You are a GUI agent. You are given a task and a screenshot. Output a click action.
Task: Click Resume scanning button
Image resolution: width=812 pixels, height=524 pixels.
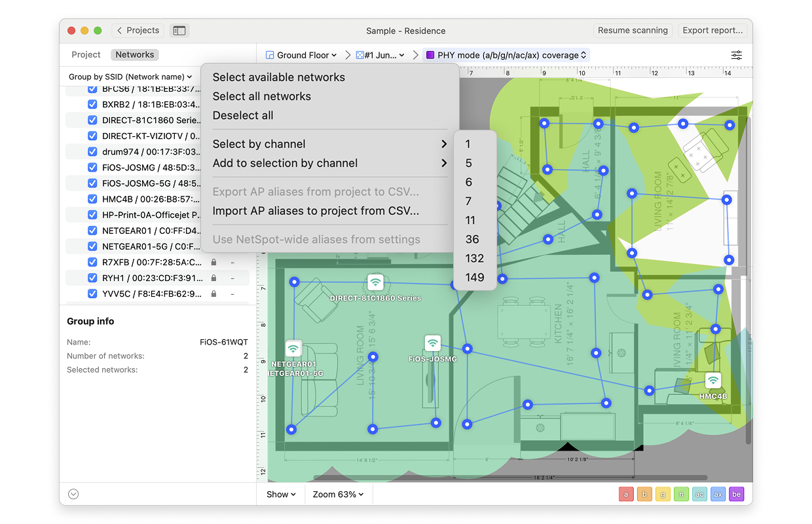pos(633,30)
